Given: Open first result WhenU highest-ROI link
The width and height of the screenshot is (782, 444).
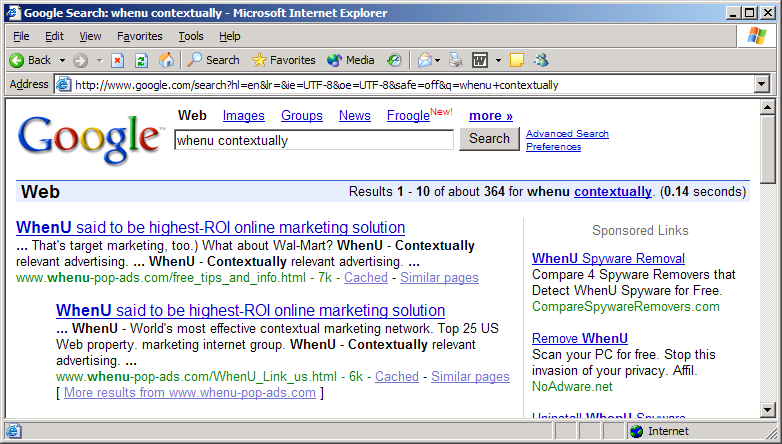Looking at the screenshot, I should (x=210, y=227).
